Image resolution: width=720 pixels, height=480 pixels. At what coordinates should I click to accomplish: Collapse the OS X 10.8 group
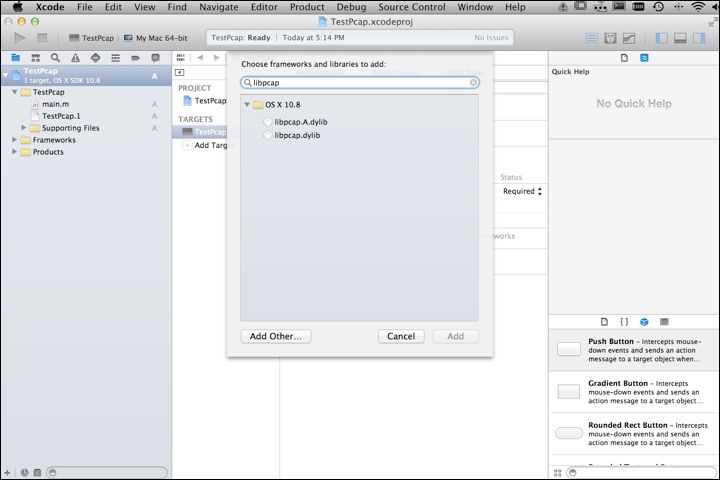click(247, 105)
